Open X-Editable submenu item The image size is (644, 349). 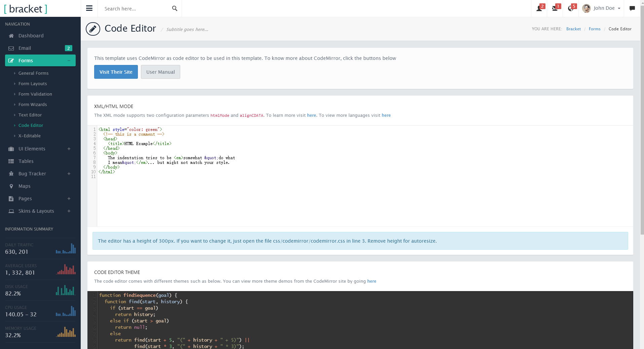pyautogui.click(x=30, y=136)
